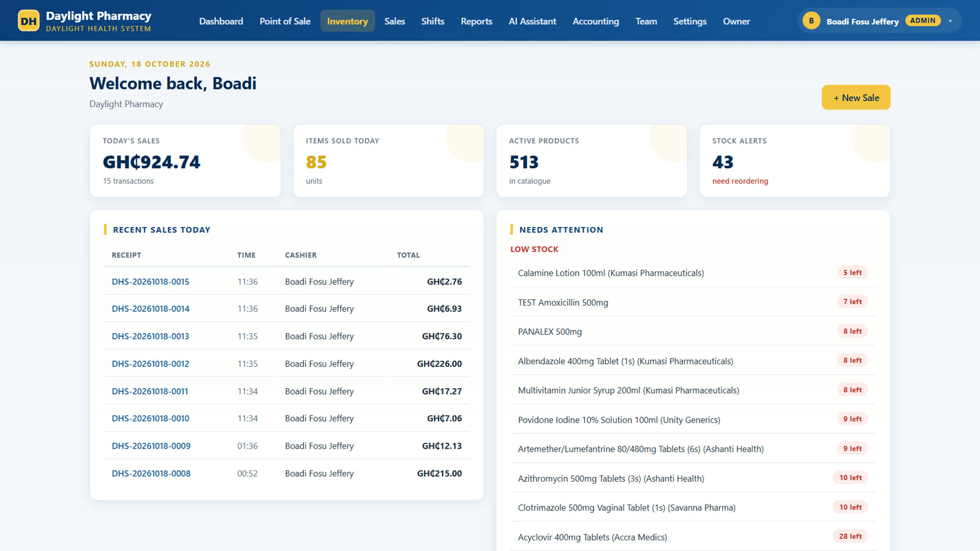Click Azithromycin 500mg Tablets item
980x551 pixels.
pyautogui.click(x=693, y=478)
